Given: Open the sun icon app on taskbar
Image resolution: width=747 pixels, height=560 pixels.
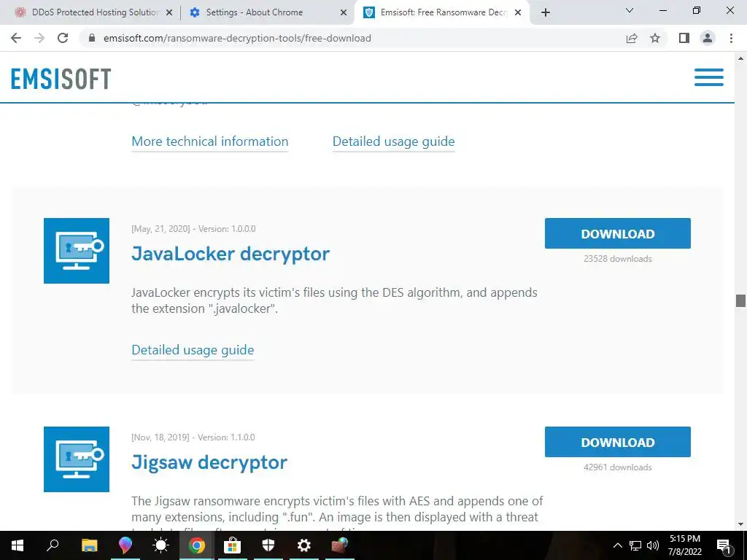Looking at the screenshot, I should (160, 545).
